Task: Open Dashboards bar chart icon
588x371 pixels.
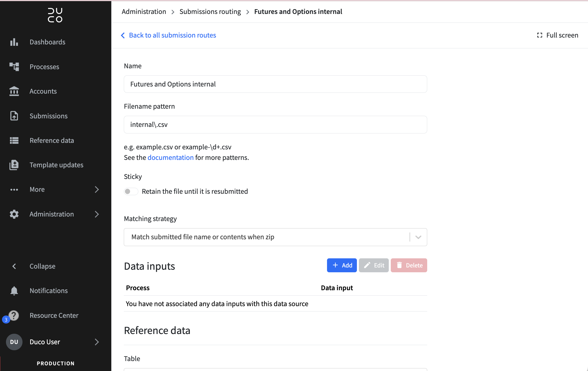Action: pos(14,42)
